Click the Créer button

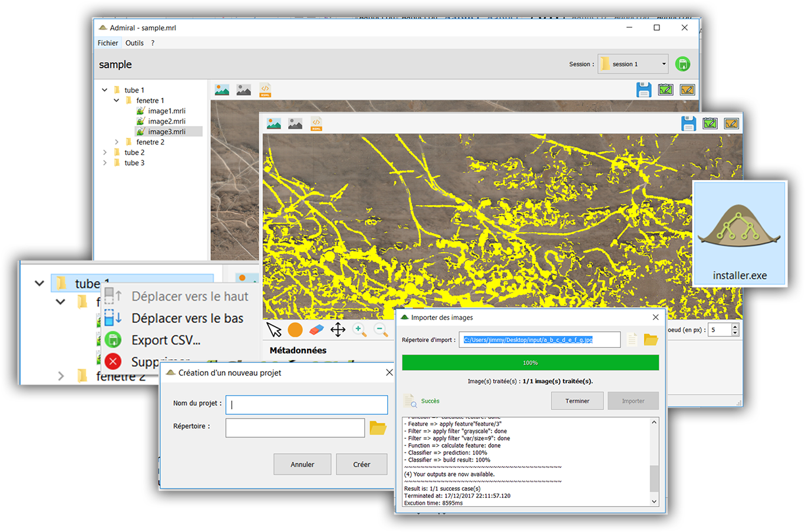point(361,464)
